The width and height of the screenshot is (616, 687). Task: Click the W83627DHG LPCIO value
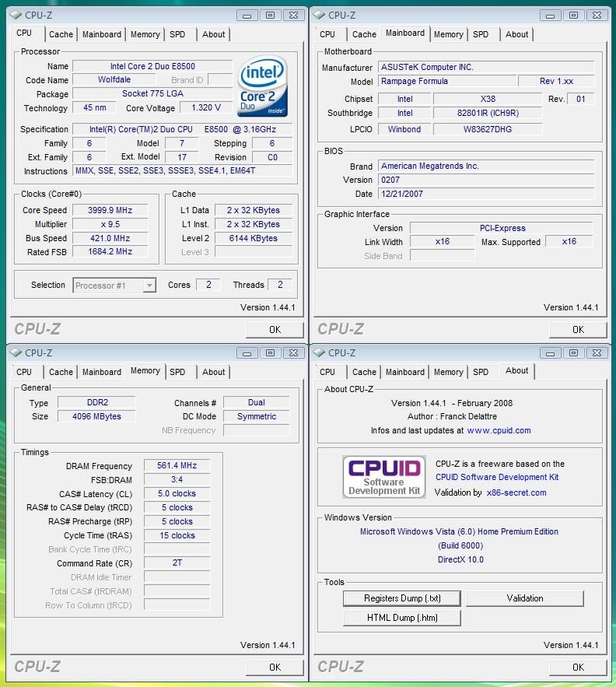[488, 129]
